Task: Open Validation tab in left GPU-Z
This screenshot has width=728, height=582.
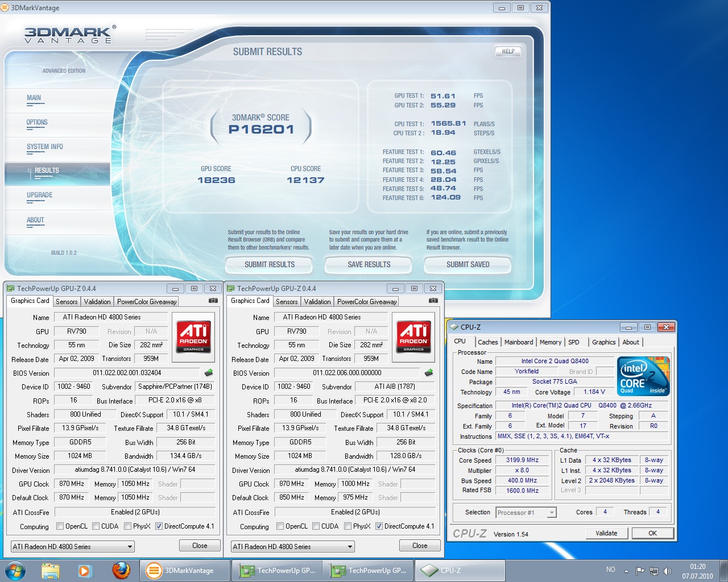Action: 97,302
